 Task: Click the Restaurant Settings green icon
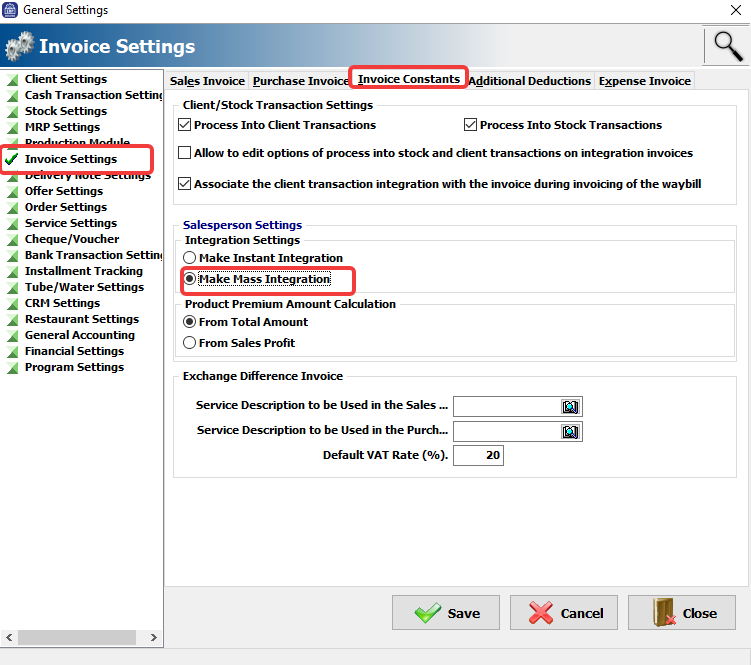tap(12, 320)
